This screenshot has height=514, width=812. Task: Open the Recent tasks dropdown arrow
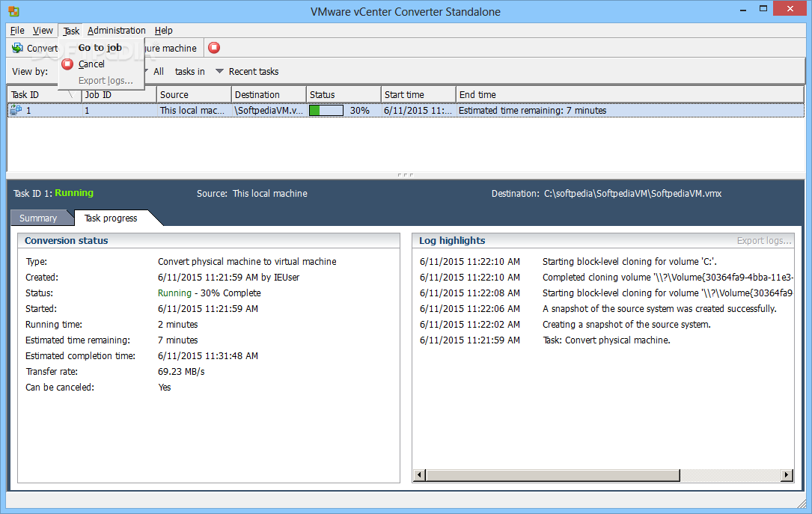(x=219, y=71)
